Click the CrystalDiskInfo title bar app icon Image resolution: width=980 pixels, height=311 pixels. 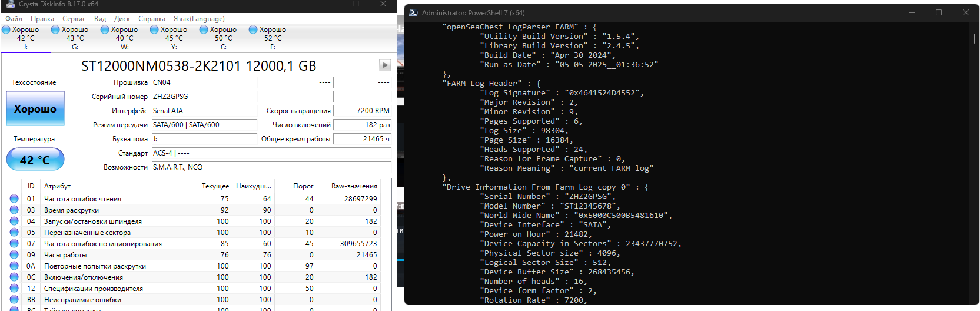tap(10, 4)
